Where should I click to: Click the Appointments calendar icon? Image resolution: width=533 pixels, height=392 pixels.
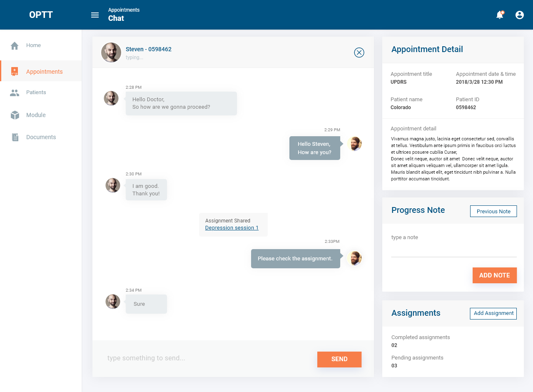[15, 72]
